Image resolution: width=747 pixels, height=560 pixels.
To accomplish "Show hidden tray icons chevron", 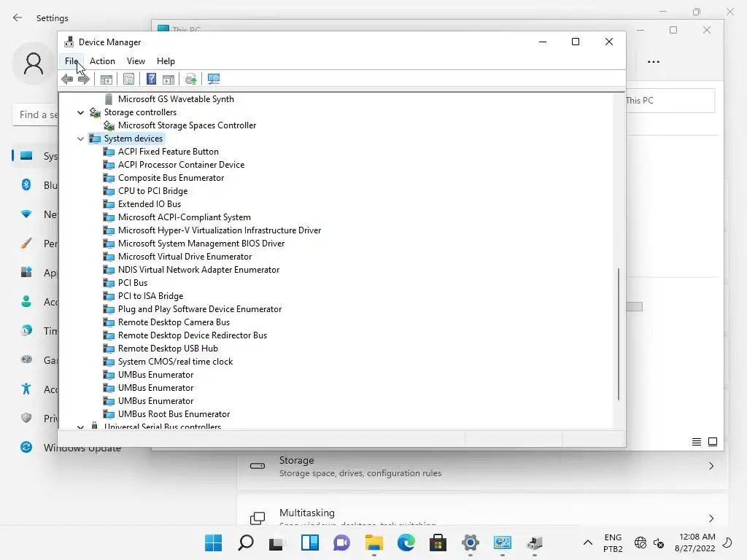I will tap(588, 542).
